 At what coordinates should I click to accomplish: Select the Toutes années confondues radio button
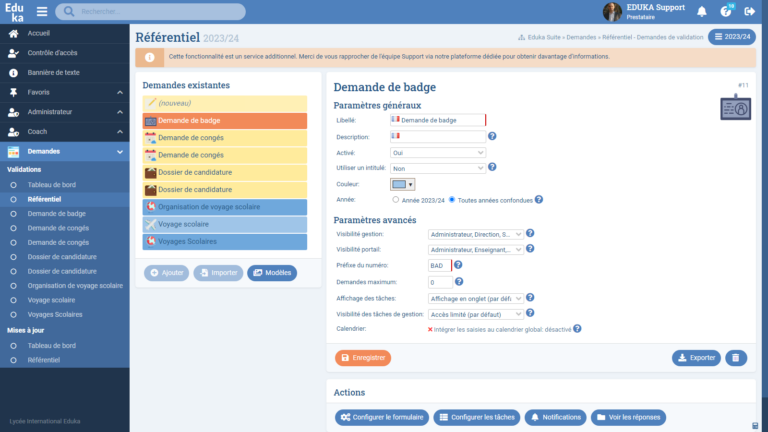tap(452, 200)
